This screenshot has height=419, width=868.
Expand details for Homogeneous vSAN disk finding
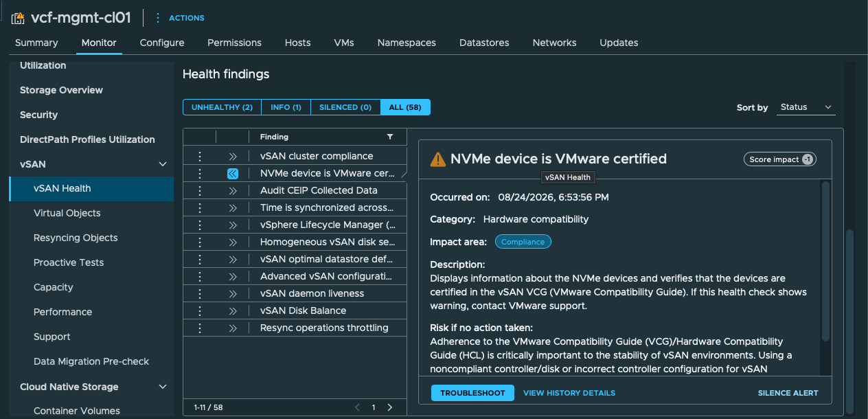[233, 242]
